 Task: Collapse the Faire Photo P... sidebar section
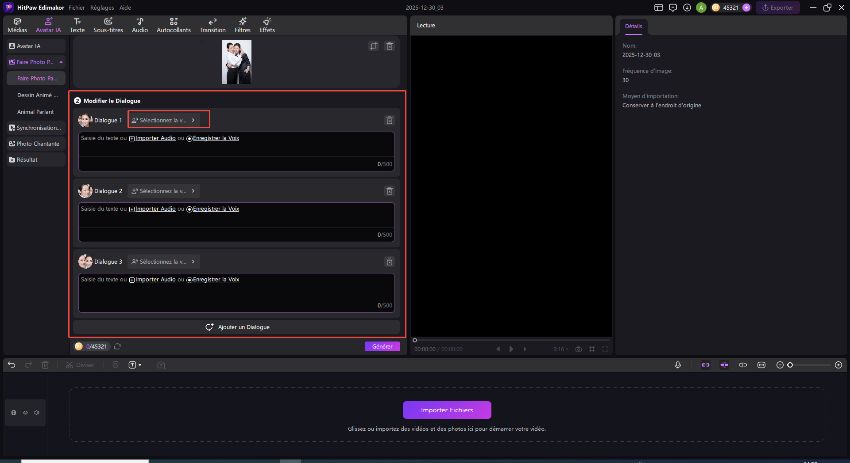point(61,62)
